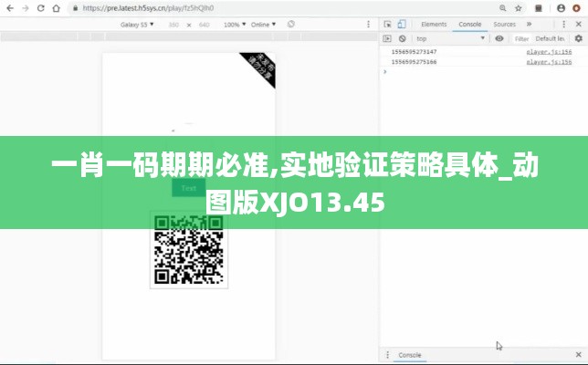Viewport: 588px width, 365px height.
Task: Click the console prompt input line
Action: click(x=484, y=71)
